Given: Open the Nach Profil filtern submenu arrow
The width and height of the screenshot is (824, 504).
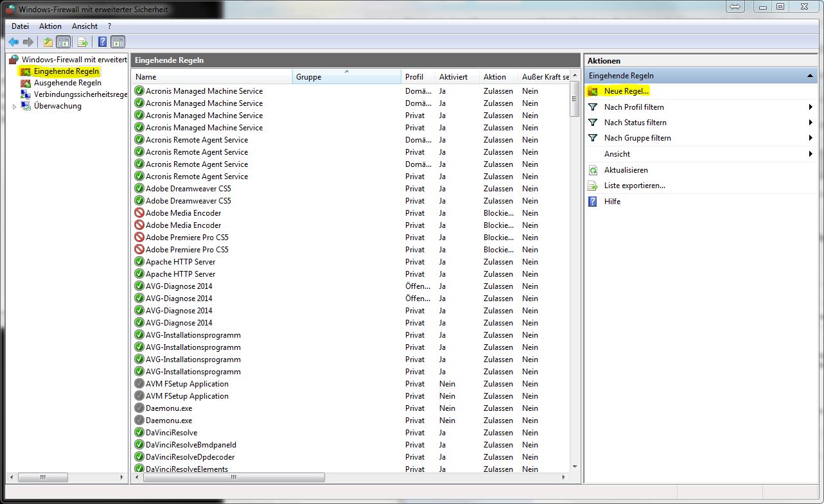Looking at the screenshot, I should tap(811, 107).
